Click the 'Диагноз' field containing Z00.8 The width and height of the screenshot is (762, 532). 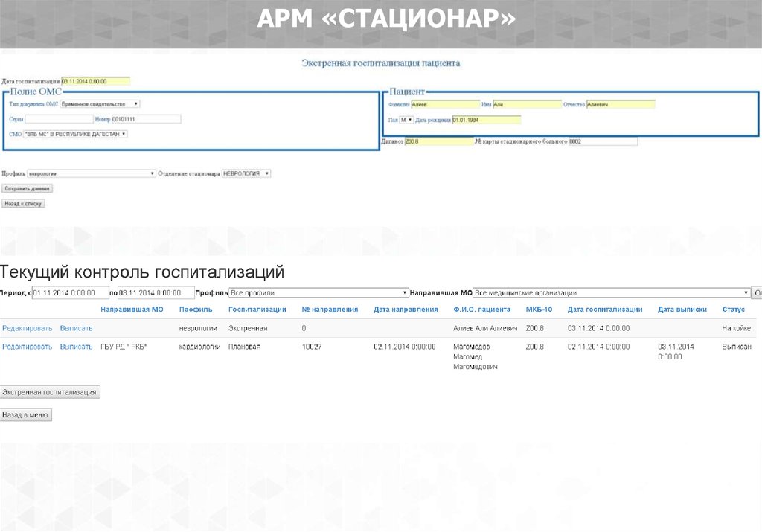(x=438, y=141)
